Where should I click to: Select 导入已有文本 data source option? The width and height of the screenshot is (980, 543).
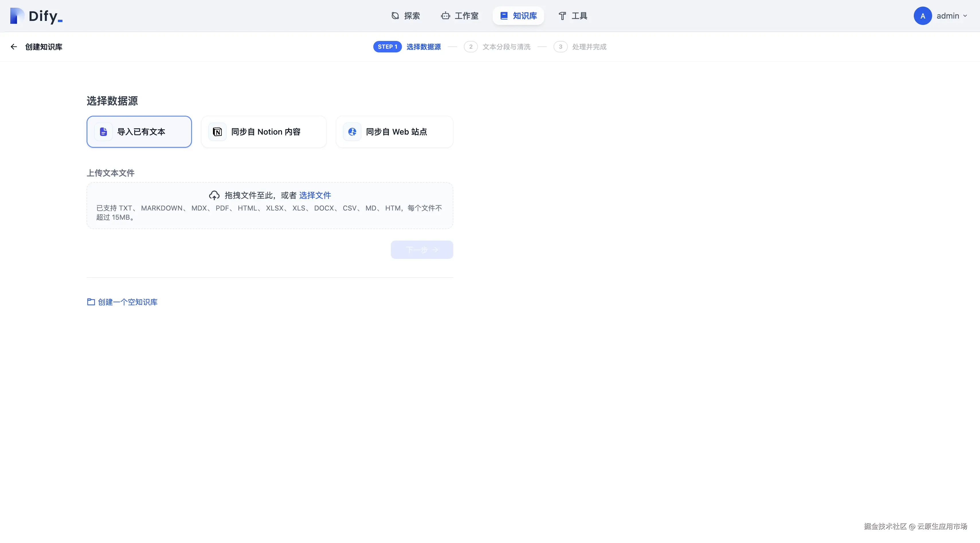click(x=139, y=132)
